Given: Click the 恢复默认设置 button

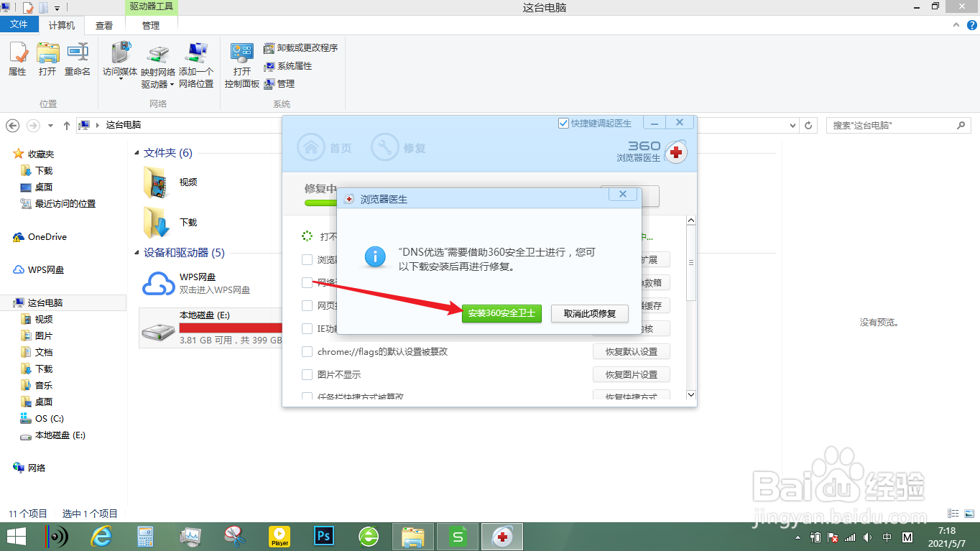Looking at the screenshot, I should pos(632,352).
